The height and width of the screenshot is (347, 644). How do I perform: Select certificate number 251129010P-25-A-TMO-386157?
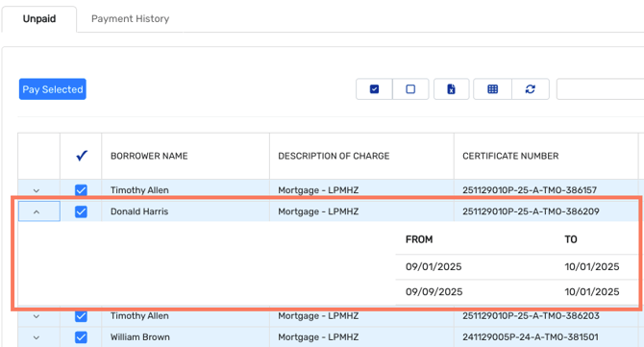coord(530,190)
